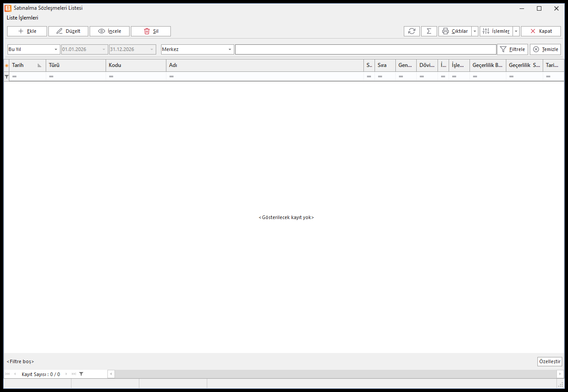This screenshot has width=568, height=392.
Task: Click the filter row funnel icon
Action: [7, 77]
